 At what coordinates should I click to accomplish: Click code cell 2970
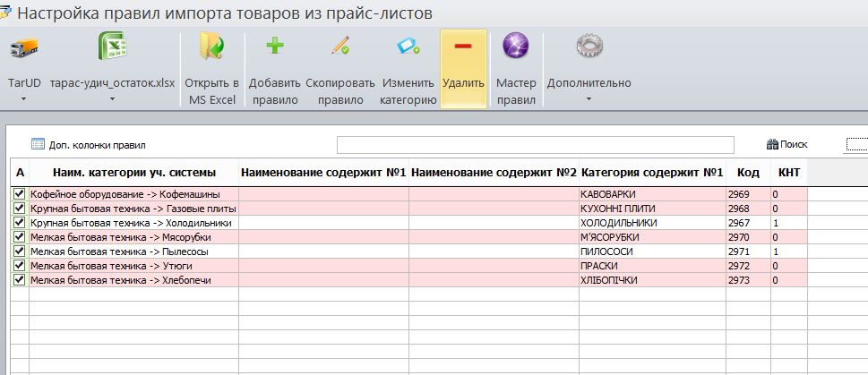(x=748, y=237)
